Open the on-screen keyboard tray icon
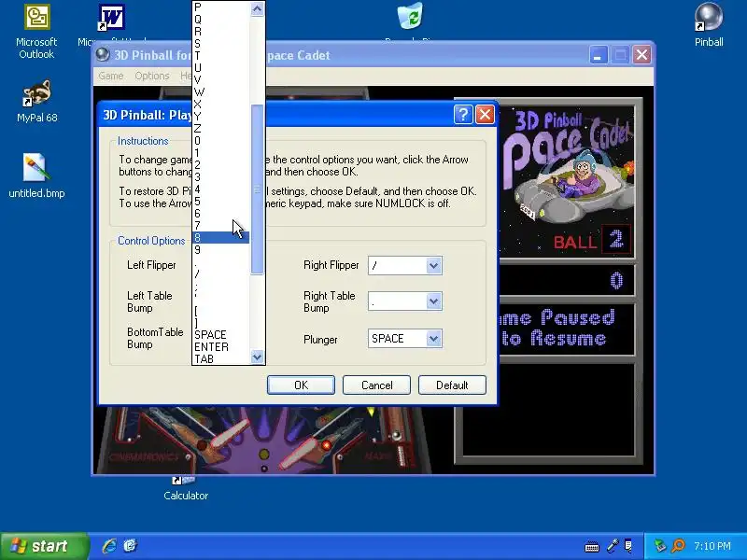The height and width of the screenshot is (560, 747). click(x=592, y=546)
